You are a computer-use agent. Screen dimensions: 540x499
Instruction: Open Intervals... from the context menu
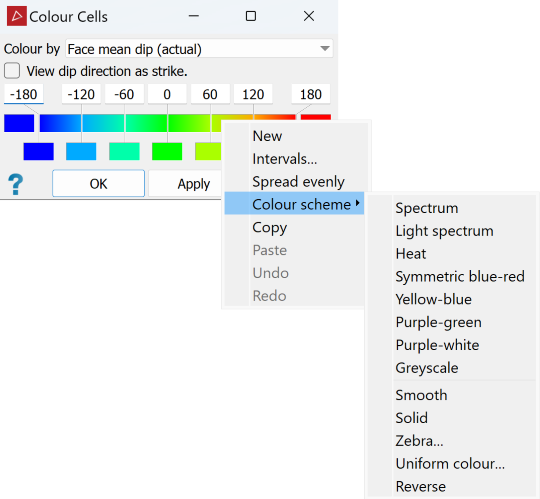pos(284,159)
